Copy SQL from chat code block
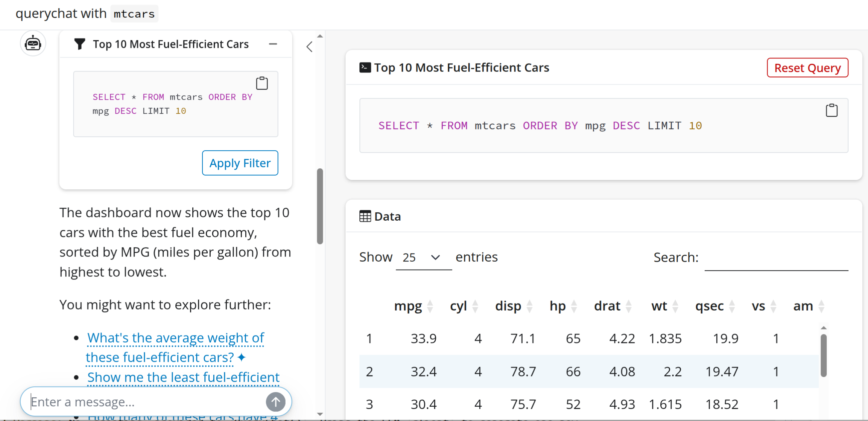This screenshot has height=421, width=868. (x=262, y=83)
